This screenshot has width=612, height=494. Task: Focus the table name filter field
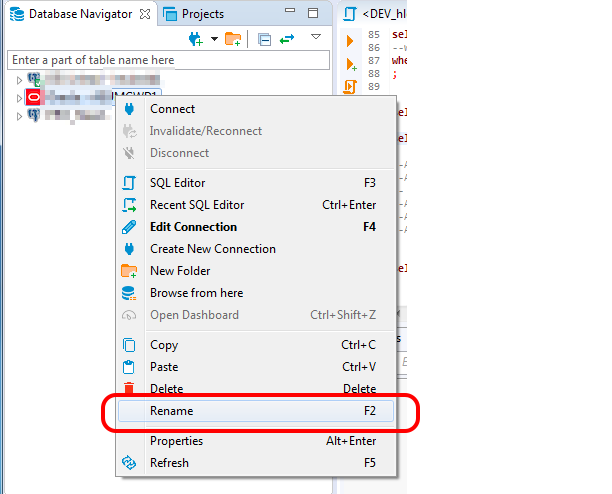tap(169, 60)
